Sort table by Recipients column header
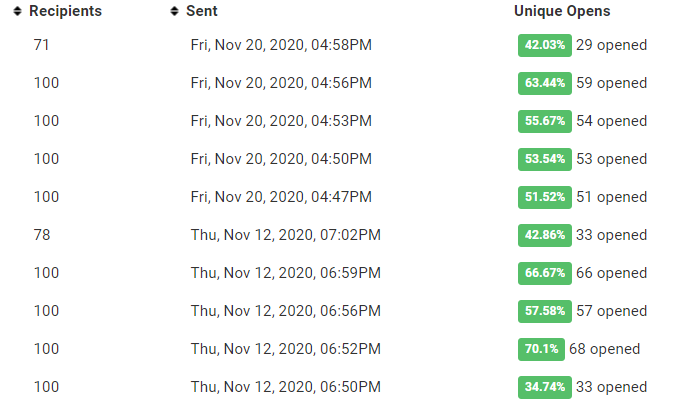This screenshot has height=418, width=684. 65,11
